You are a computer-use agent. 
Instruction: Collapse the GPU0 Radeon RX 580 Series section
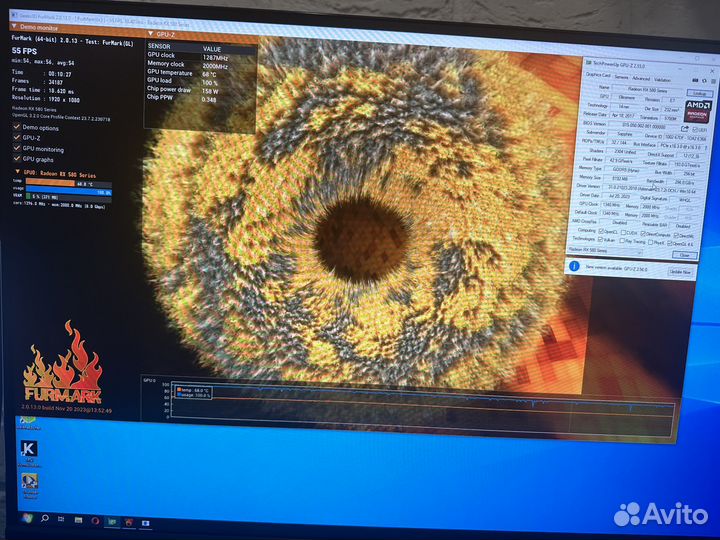(x=17, y=172)
